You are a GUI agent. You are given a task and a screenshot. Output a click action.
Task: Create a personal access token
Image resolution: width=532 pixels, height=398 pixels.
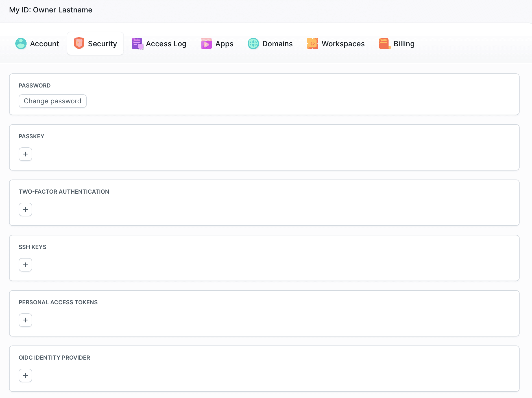(x=25, y=320)
